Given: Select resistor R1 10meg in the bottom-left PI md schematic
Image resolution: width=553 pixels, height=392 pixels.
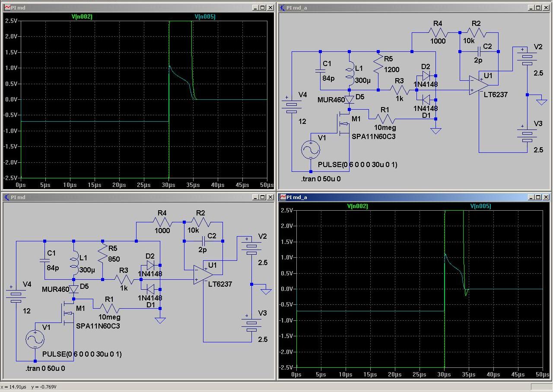Looking at the screenshot, I should coord(109,309).
